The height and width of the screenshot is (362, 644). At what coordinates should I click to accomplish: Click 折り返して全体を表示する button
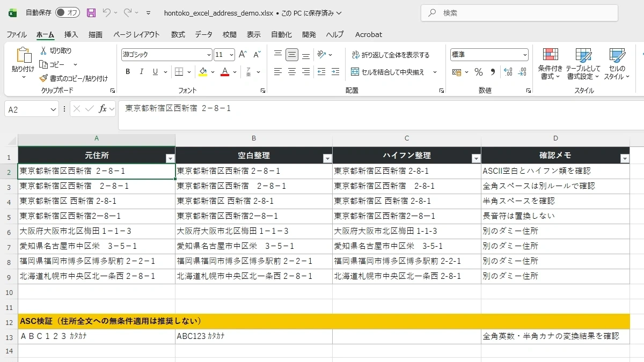point(391,55)
